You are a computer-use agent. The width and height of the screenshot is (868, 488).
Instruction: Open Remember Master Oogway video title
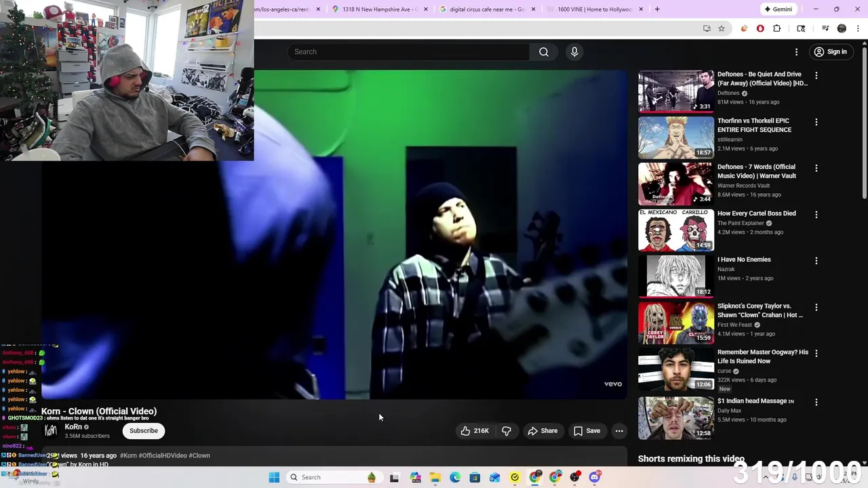pos(763,357)
